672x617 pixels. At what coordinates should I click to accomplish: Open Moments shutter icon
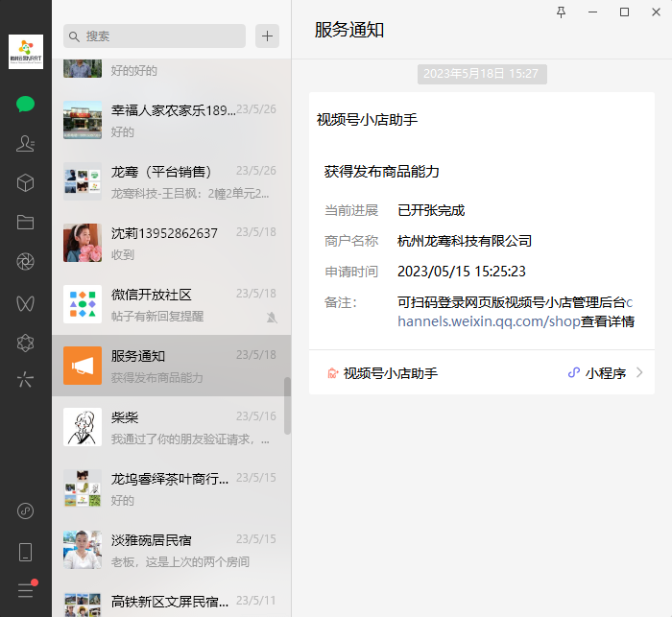tap(25, 261)
